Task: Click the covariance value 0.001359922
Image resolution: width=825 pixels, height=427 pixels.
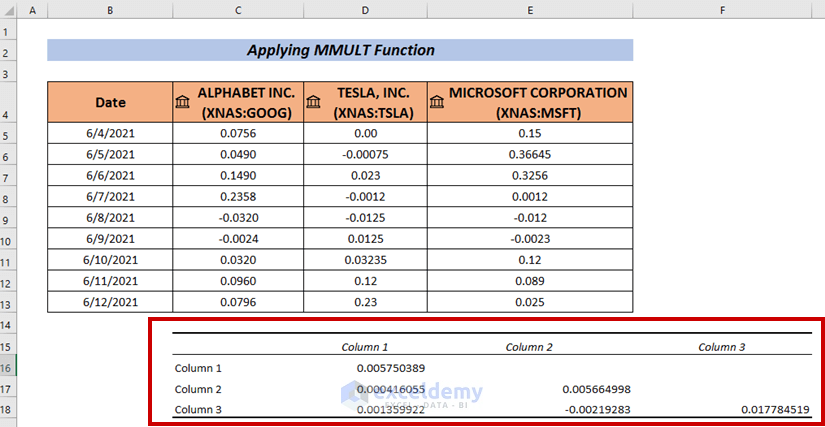Action: tap(391, 410)
